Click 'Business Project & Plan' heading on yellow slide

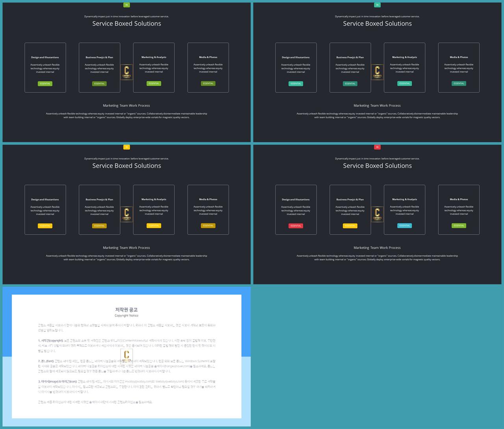coord(99,200)
